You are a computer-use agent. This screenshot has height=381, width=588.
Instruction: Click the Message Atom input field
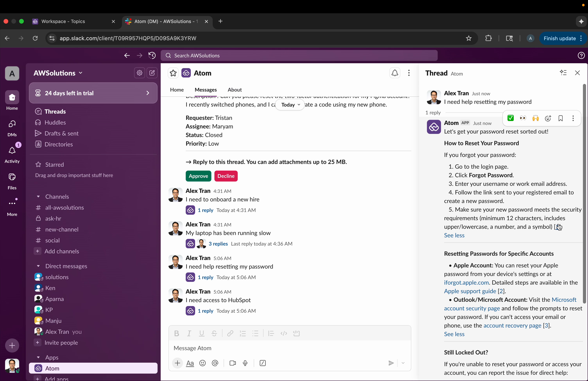289,348
